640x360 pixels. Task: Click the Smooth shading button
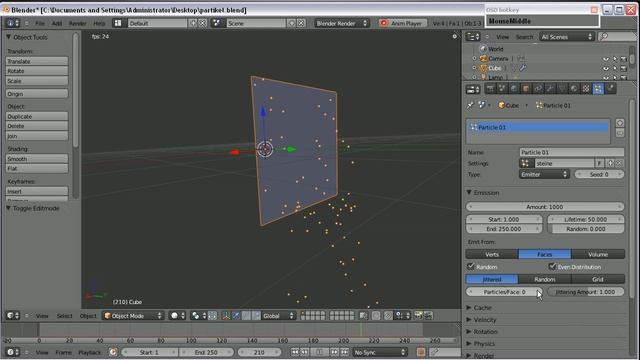37,159
